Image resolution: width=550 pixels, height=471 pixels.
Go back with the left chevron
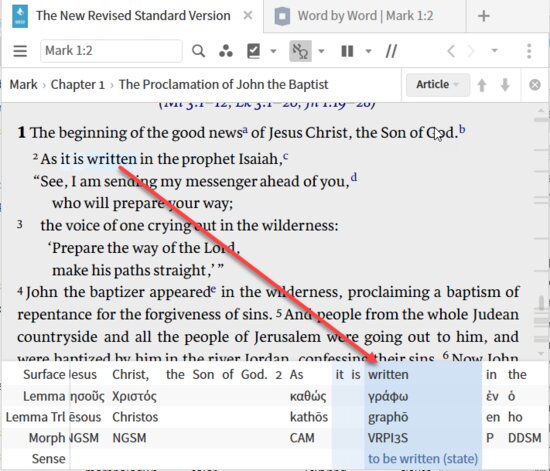point(451,51)
